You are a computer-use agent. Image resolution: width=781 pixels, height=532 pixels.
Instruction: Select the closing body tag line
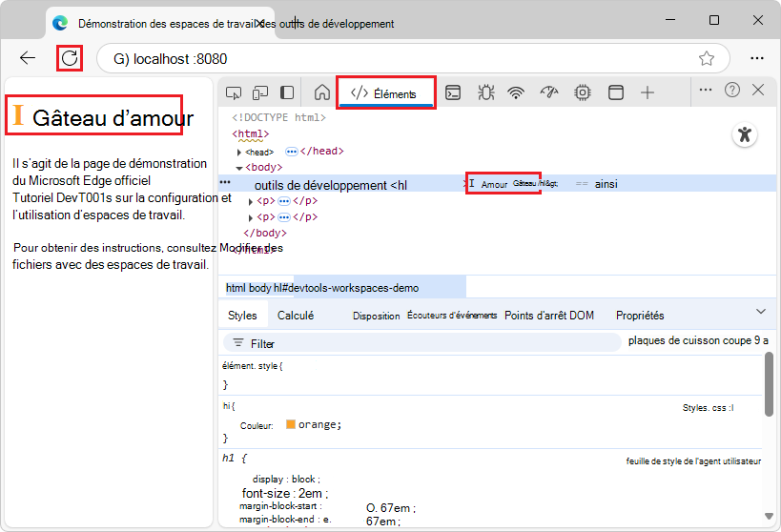(x=265, y=233)
